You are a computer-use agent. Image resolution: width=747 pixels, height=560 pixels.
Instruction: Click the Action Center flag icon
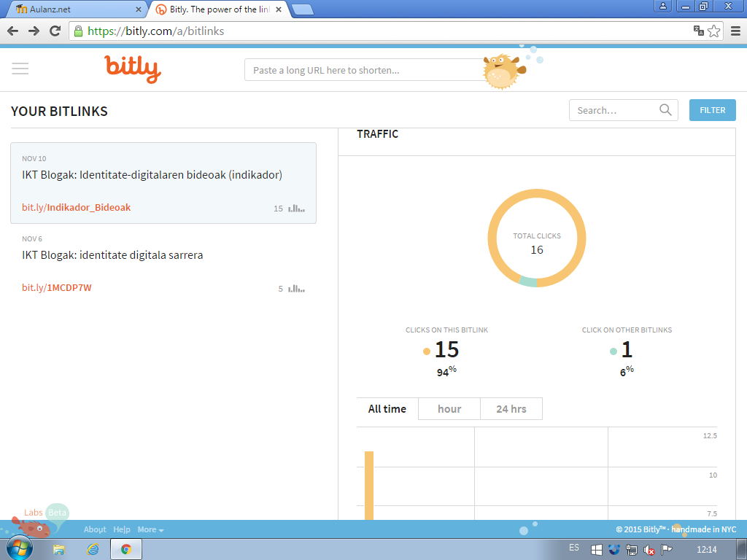[667, 550]
